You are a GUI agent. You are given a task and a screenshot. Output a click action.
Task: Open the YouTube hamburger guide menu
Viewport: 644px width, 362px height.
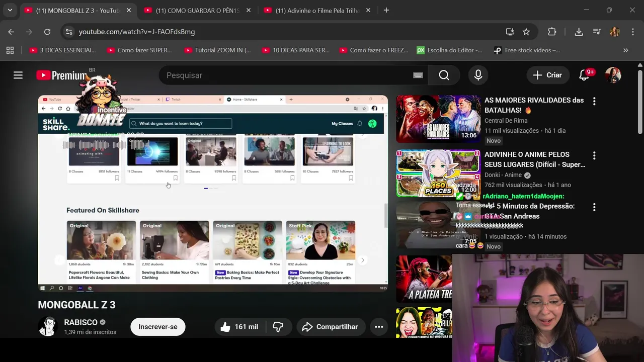18,75
